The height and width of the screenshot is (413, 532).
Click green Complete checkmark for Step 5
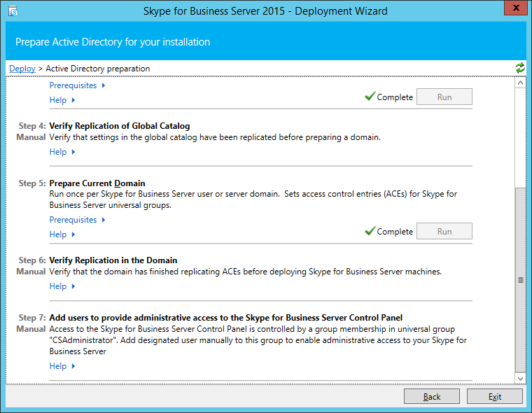point(370,230)
